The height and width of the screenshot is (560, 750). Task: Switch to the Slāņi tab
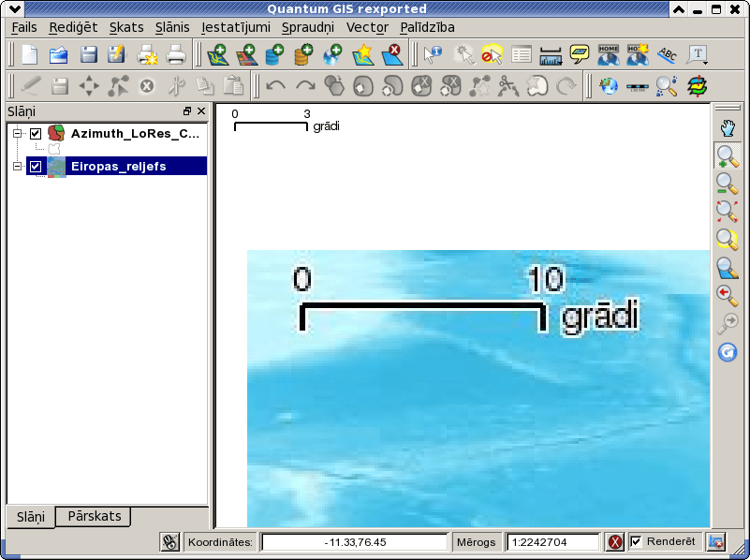[31, 517]
